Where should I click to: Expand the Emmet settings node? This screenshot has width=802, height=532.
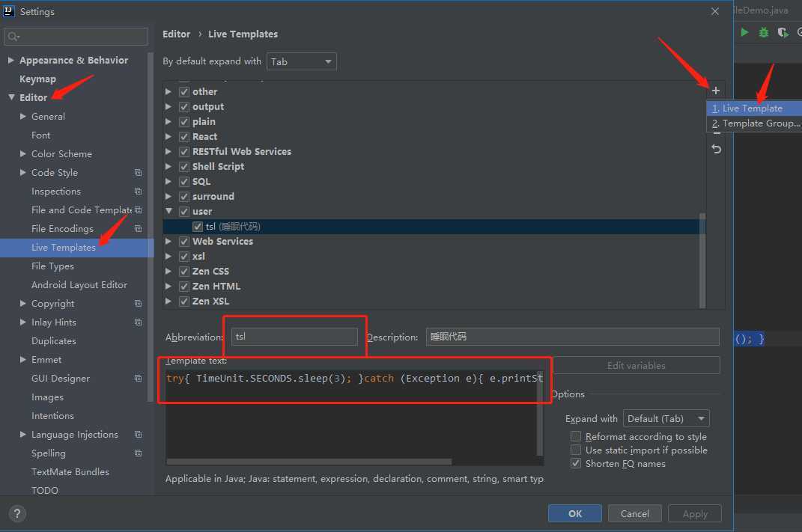tap(22, 360)
